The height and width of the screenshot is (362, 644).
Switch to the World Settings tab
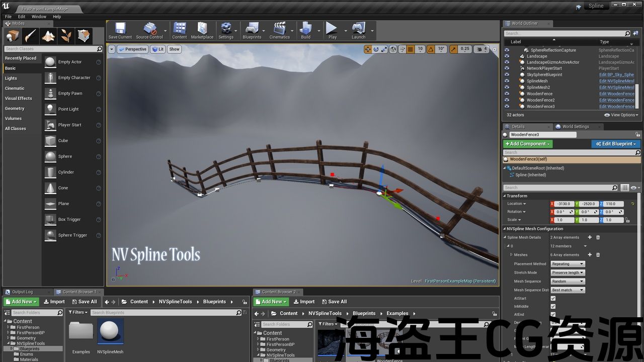575,127
